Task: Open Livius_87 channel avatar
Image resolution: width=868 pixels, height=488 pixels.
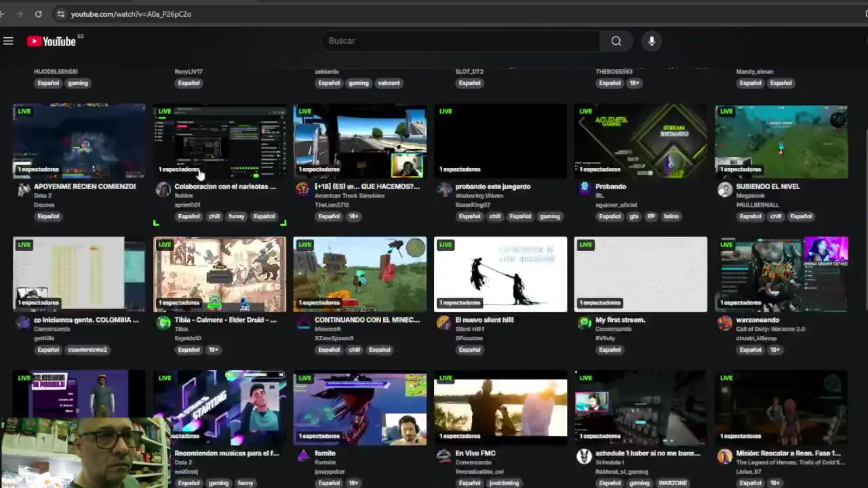Action: click(x=725, y=456)
